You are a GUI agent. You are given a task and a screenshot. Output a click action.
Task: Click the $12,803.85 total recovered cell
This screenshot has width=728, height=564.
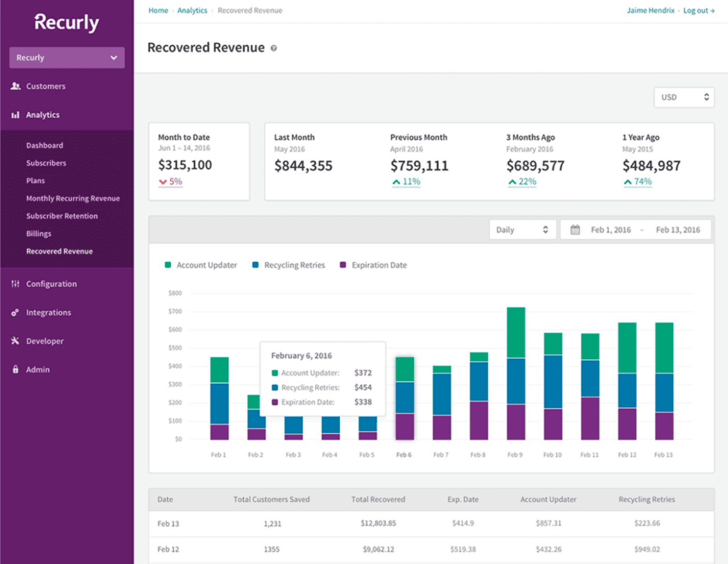[378, 524]
